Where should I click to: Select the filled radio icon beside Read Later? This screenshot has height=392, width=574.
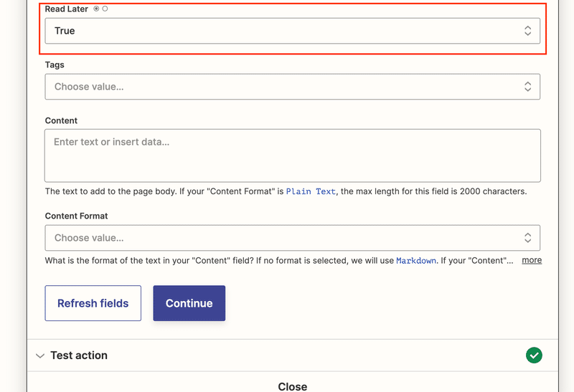click(96, 9)
